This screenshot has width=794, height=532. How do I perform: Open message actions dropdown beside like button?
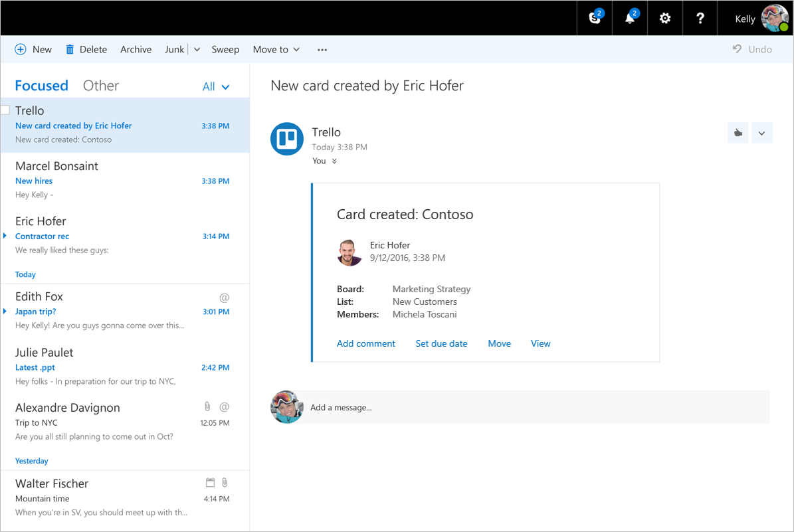[x=761, y=133]
